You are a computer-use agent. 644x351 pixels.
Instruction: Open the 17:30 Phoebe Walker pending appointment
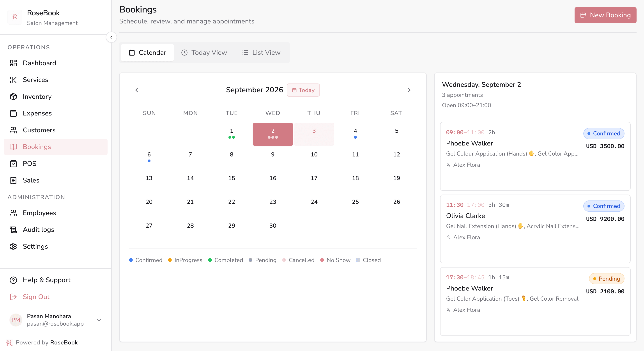[x=535, y=301]
